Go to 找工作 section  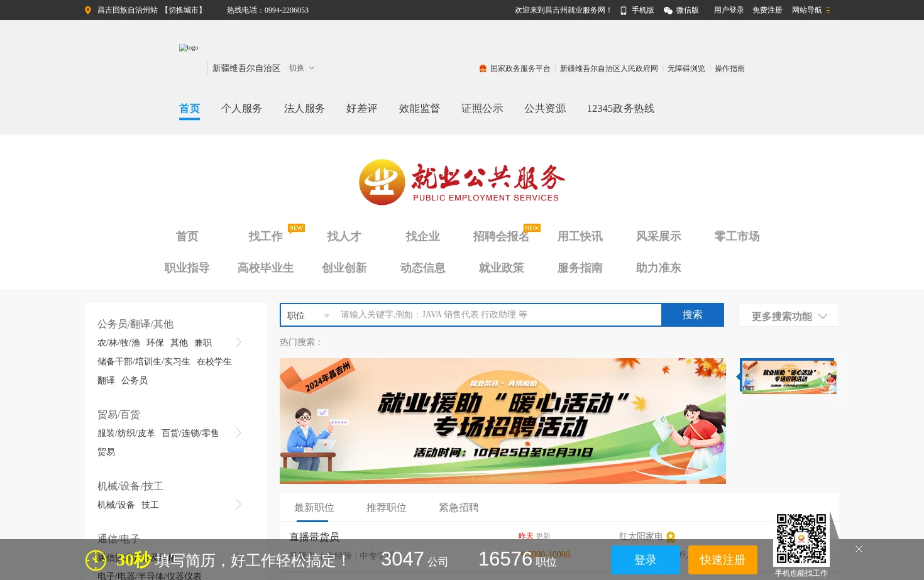tap(265, 236)
